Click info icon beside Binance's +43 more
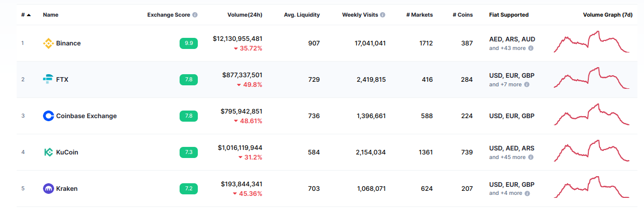Screen dimensions: 644x210 click(531, 48)
